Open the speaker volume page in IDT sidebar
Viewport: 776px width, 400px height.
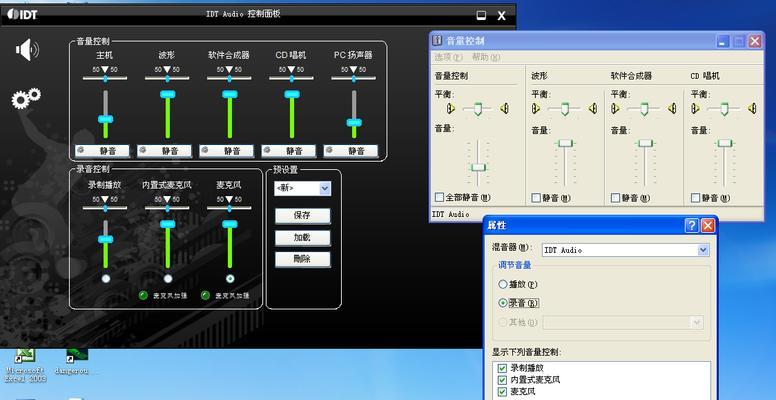pyautogui.click(x=27, y=50)
